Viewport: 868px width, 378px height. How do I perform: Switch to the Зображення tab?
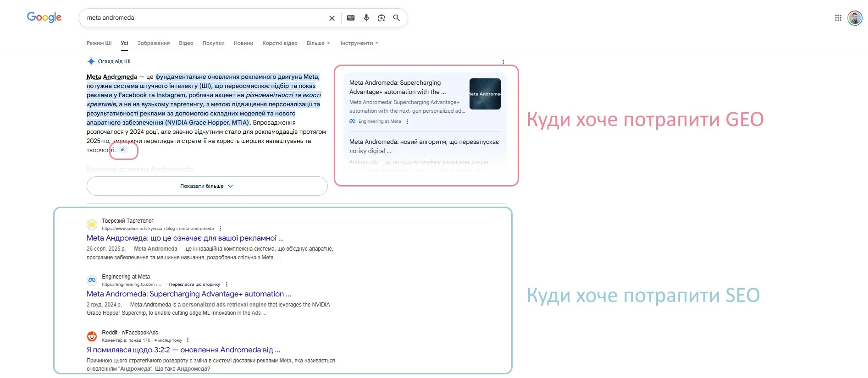coord(154,43)
